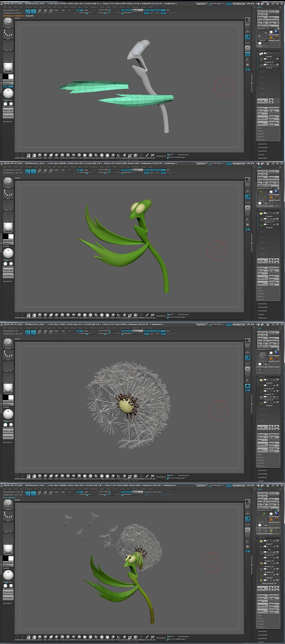
Task: Select the Smooth brush on the grey-stem window shelf
Action: click(x=40, y=155)
